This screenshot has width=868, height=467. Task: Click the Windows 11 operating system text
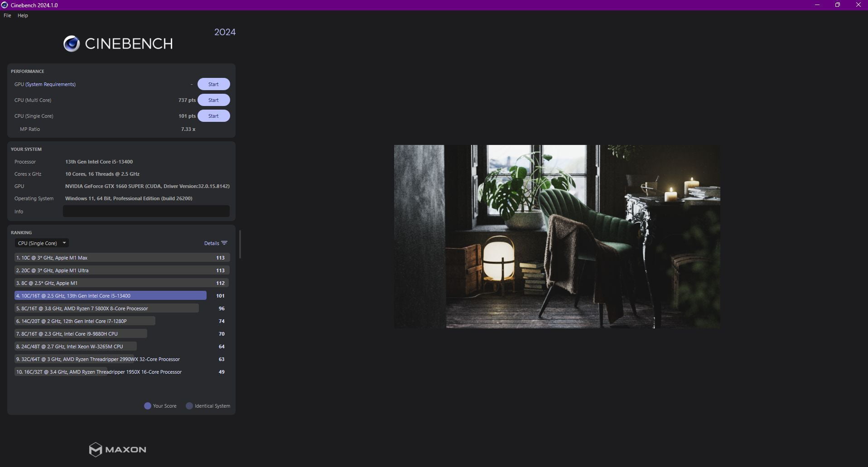coord(129,198)
